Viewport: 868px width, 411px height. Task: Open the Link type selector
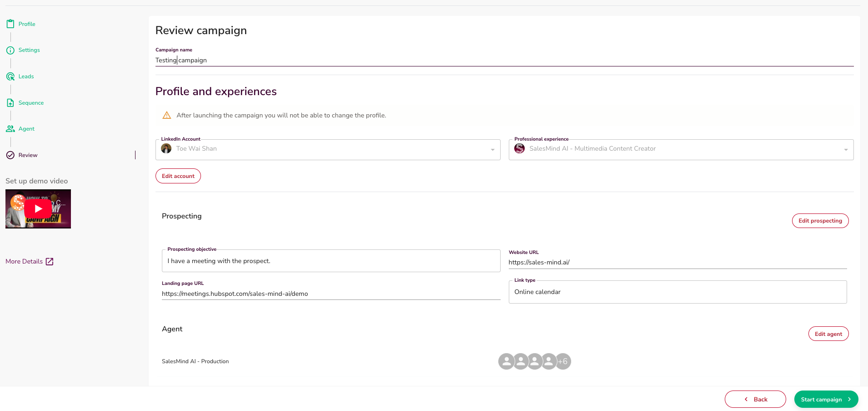(677, 292)
